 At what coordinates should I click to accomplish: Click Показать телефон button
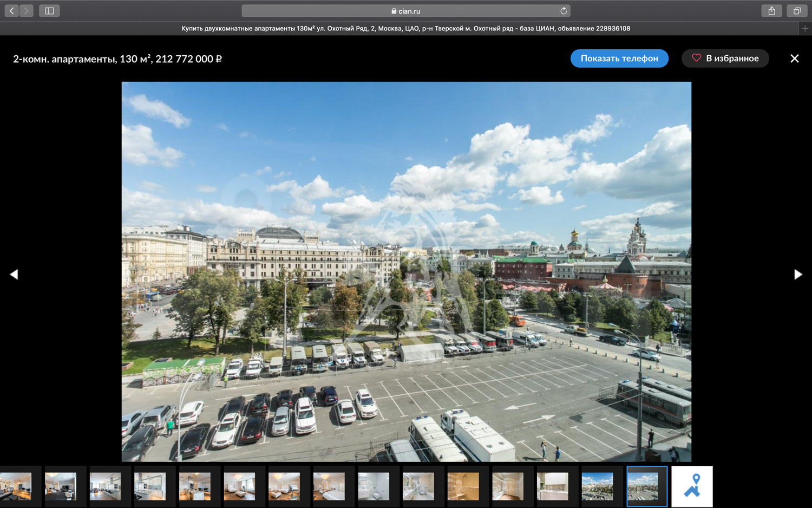coord(619,58)
